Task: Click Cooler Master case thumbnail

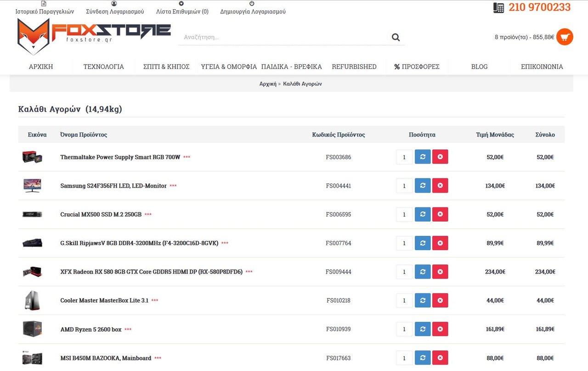Action: [32, 301]
